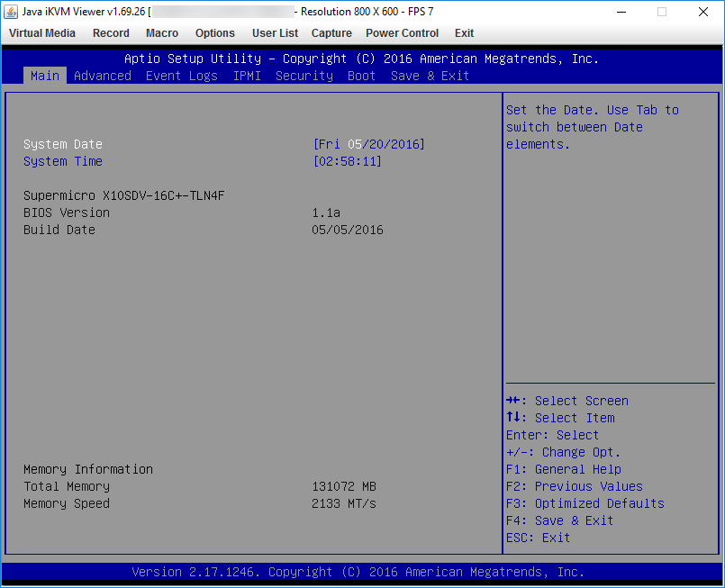The image size is (725, 588).
Task: Click the Java iKVM Viewer title bar icon
Action: coord(11,12)
